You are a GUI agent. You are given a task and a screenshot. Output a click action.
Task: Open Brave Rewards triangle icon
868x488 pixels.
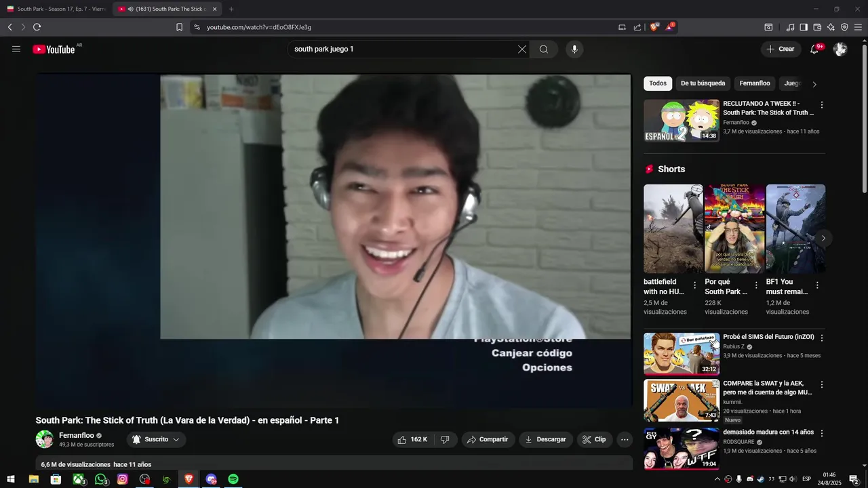pyautogui.click(x=670, y=27)
